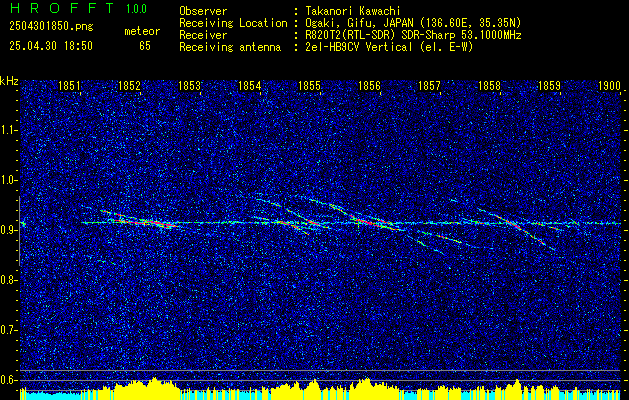The image size is (629, 400).
Task: Click the kHz axis unit label
Action: 9,81
